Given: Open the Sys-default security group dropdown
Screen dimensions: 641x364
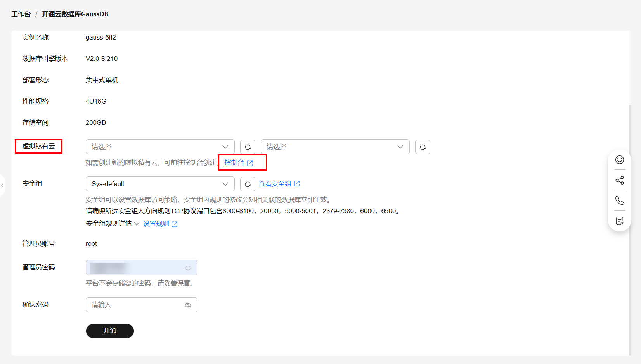Looking at the screenshot, I should click(160, 184).
